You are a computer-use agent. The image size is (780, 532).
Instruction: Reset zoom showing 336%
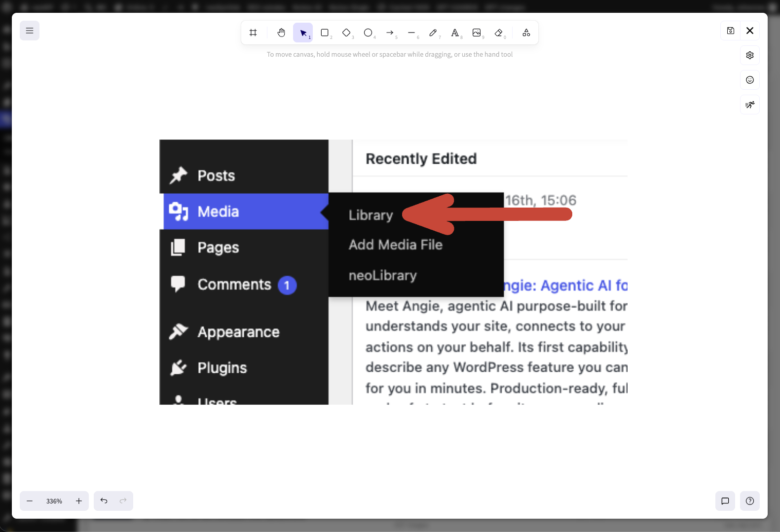coord(54,501)
